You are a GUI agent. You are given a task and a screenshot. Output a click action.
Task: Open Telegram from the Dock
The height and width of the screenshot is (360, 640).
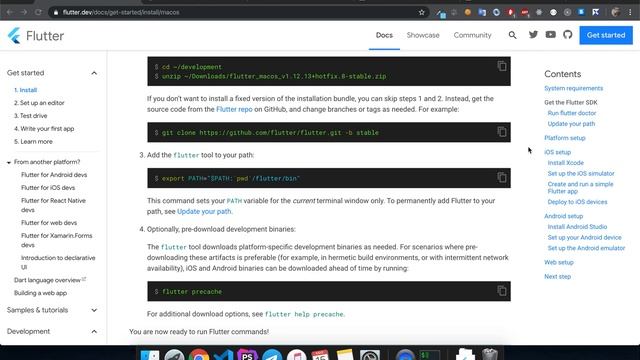(272, 355)
